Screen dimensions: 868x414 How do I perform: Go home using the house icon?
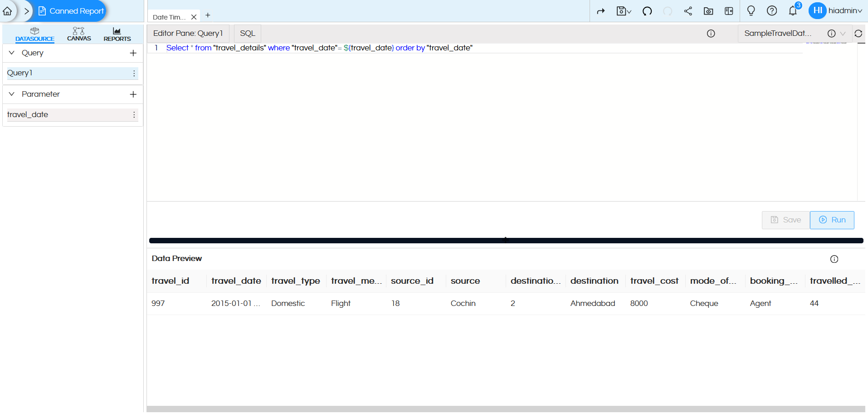[x=7, y=11]
